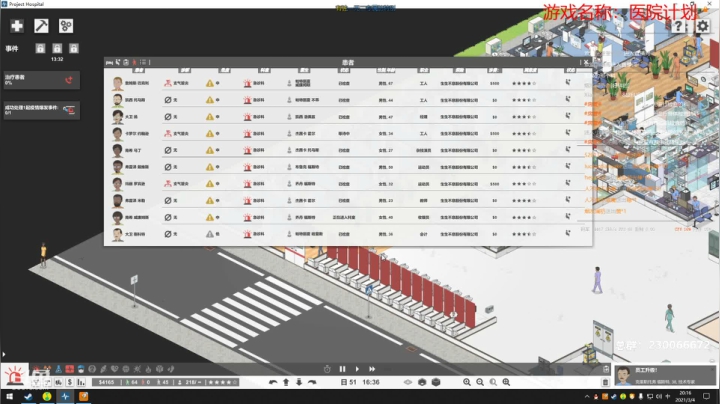Viewport: 720px width, 404px height.
Task: Open the green globe browser taskbar icon
Action: point(47,396)
